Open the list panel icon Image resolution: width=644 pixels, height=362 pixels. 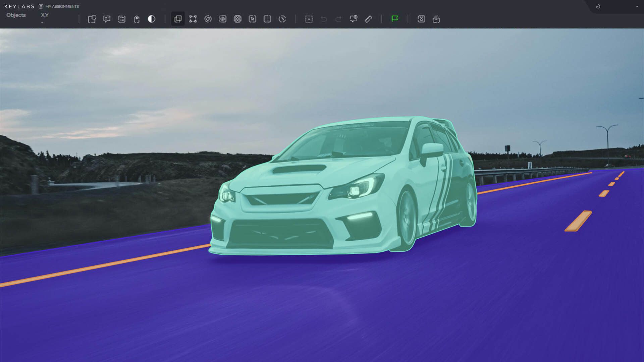click(122, 19)
